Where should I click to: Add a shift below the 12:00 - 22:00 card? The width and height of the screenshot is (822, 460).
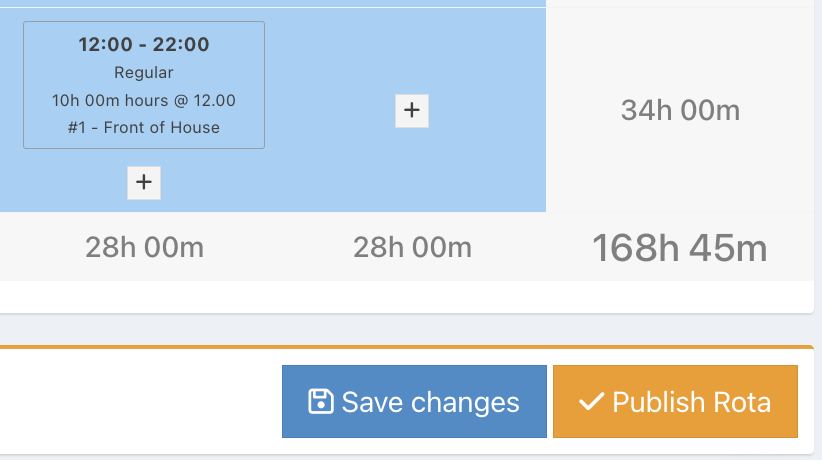tap(144, 183)
